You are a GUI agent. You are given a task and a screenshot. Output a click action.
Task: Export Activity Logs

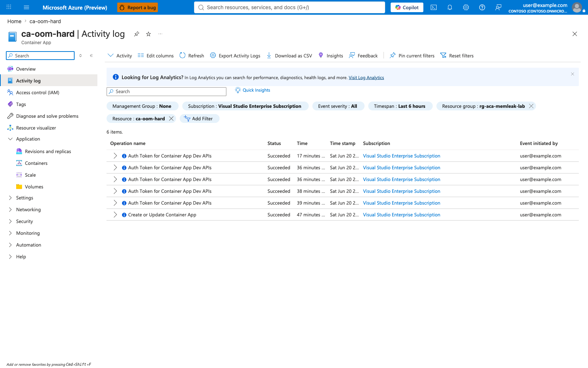tap(235, 56)
